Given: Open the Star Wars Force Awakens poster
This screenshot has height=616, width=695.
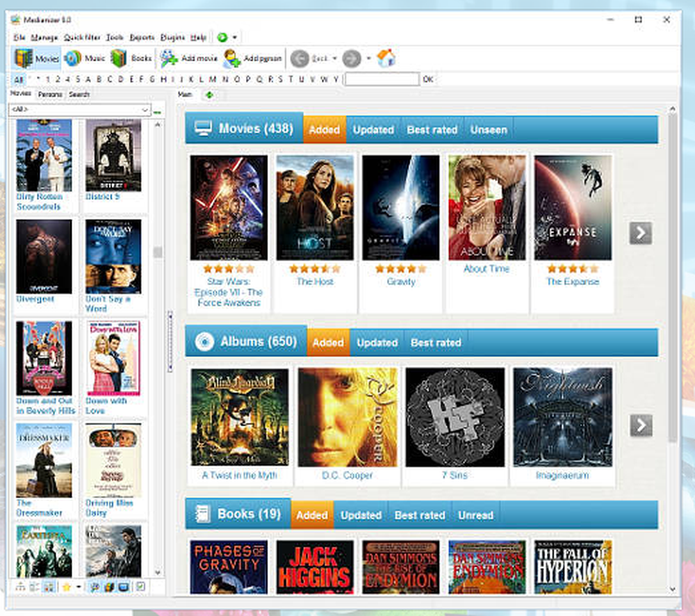Looking at the screenshot, I should click(x=229, y=208).
